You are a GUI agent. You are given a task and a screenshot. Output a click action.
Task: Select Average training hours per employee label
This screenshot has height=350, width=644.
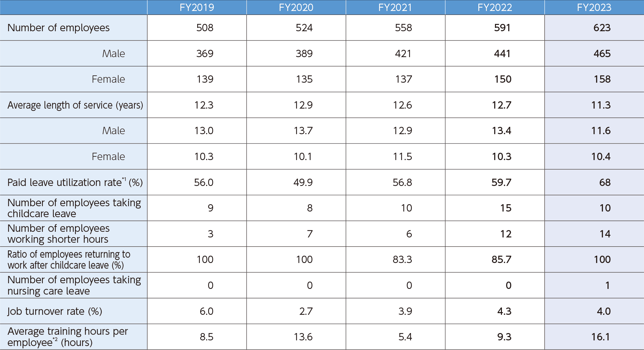68,337
